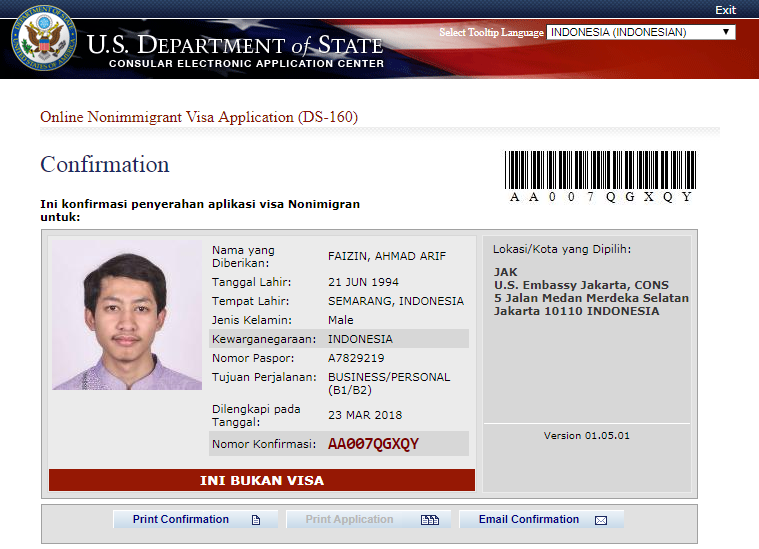The image size is (759, 549).
Task: Click the document icon in Print Confirmation
Action: point(256,520)
